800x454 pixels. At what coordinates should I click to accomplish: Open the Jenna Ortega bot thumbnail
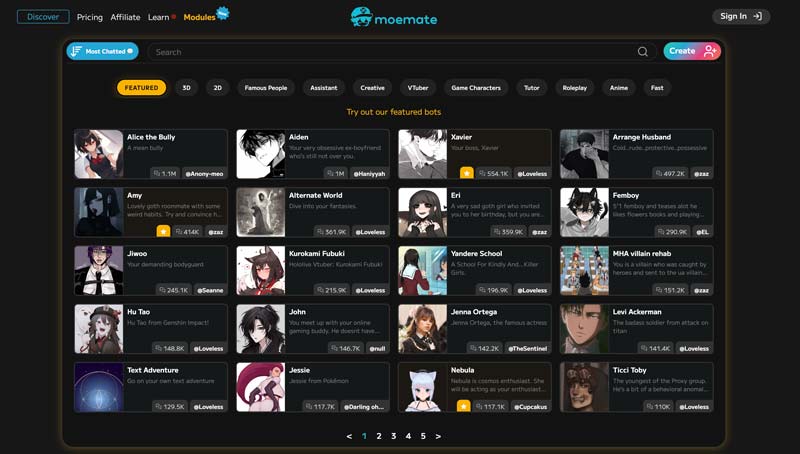pyautogui.click(x=422, y=329)
